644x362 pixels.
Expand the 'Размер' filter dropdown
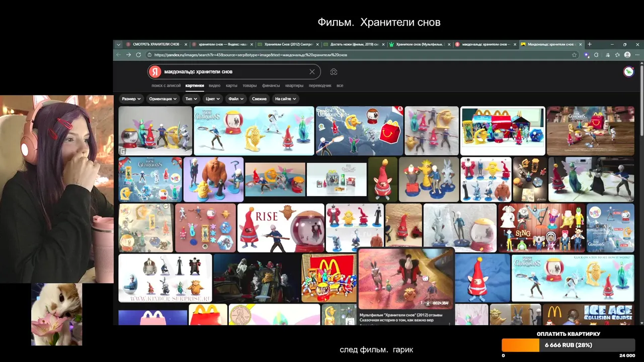(131, 99)
